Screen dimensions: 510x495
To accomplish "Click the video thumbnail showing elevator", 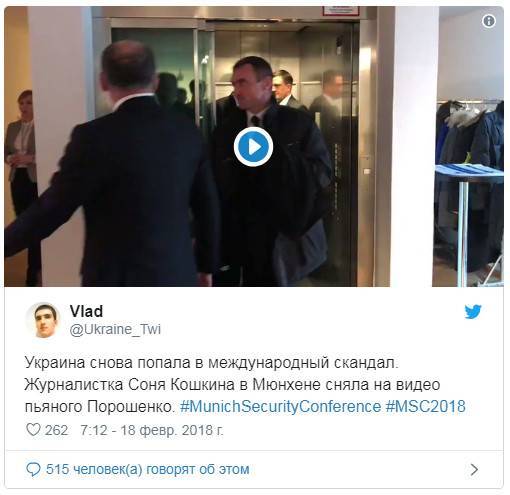I will pos(253,146).
